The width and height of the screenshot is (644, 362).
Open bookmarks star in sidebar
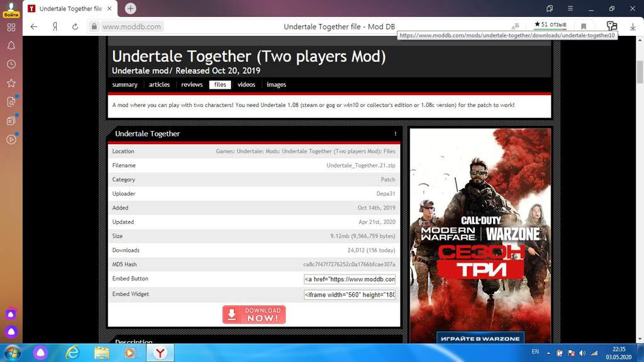click(x=11, y=83)
